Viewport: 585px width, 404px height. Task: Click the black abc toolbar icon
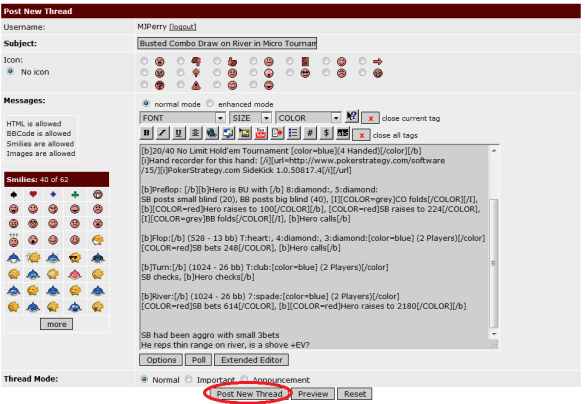coord(343,133)
